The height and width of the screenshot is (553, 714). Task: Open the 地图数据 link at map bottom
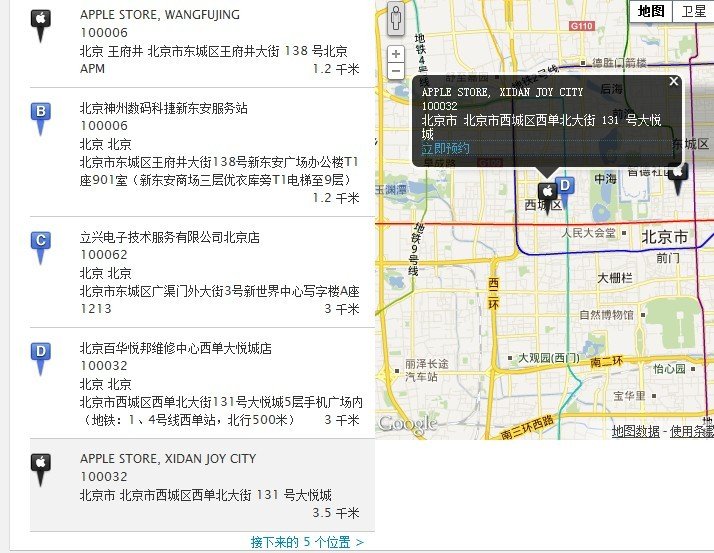pos(635,431)
